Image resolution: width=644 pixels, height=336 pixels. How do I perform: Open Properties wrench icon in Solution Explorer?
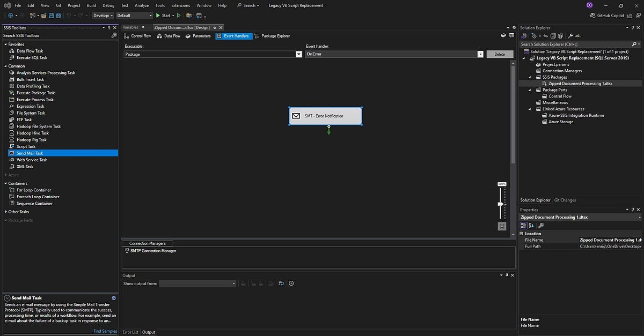tap(570, 36)
